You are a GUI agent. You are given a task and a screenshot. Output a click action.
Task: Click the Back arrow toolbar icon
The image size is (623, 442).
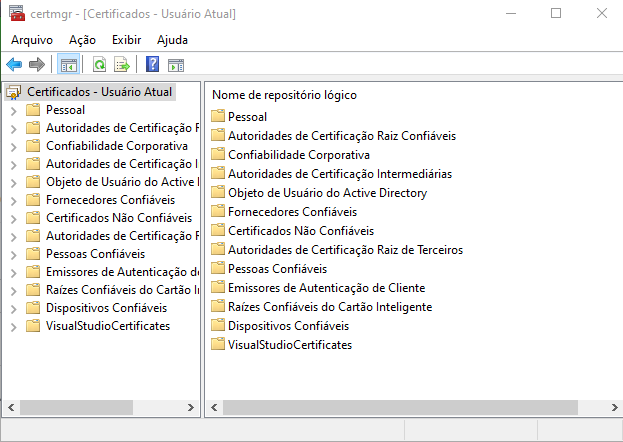[14, 65]
